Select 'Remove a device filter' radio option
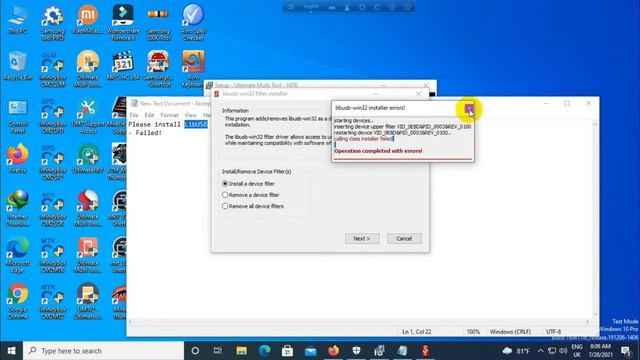This screenshot has height=360, width=640. click(225, 195)
